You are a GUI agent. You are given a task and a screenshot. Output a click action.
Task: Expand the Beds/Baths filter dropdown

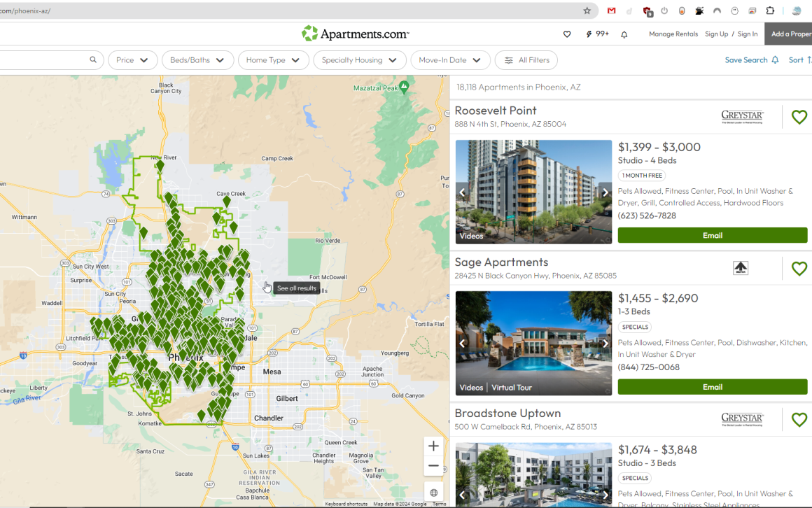[x=197, y=60]
